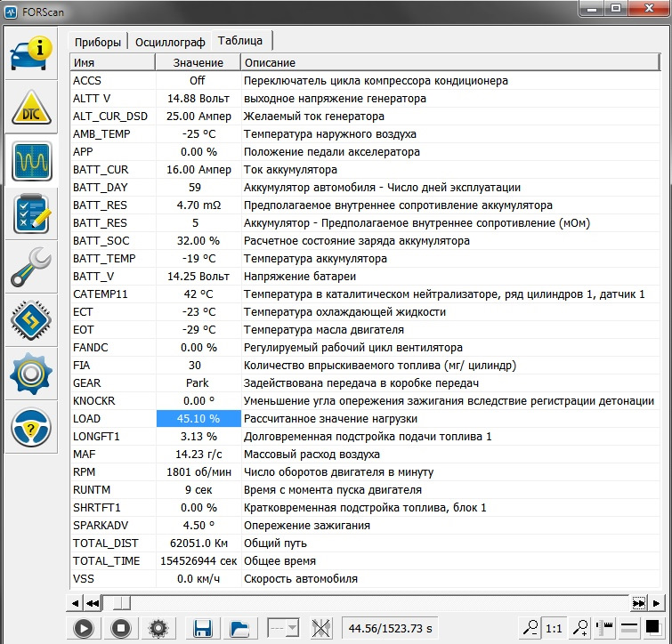Select the RPM value 1801 об/мин
Viewport: 672px width, 644px height.
pos(198,471)
